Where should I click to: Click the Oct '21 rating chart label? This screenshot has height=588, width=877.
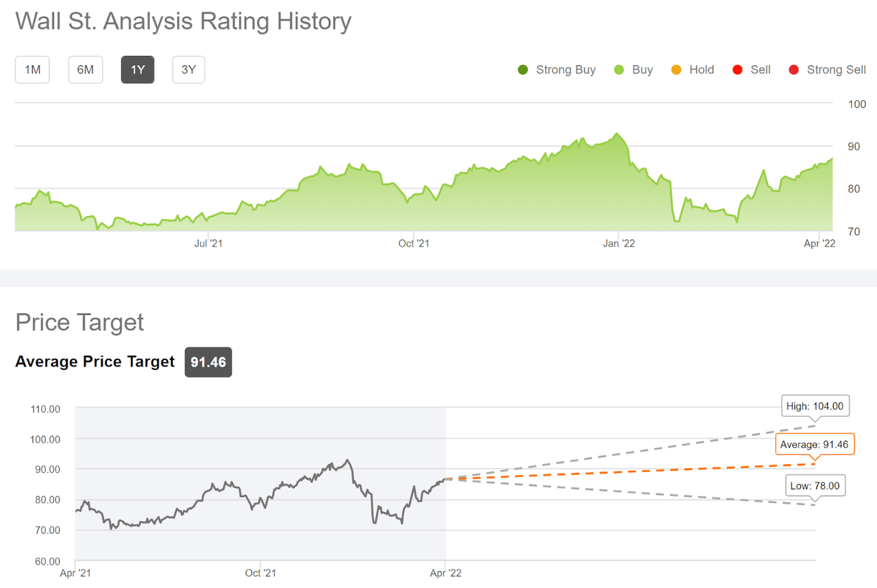pos(413,243)
